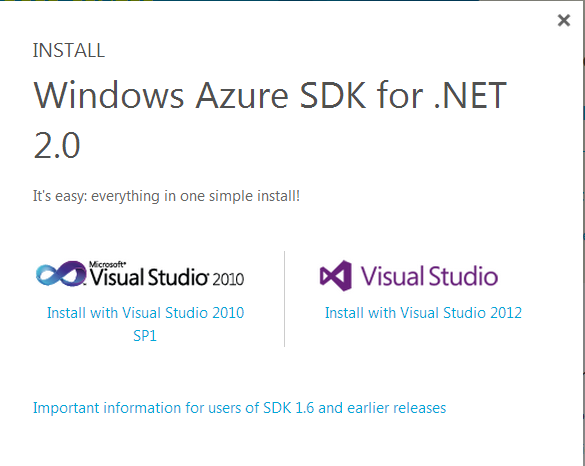This screenshot has height=466, width=585.
Task: Click the words earlier releases in bottom link
Action: 397,408
